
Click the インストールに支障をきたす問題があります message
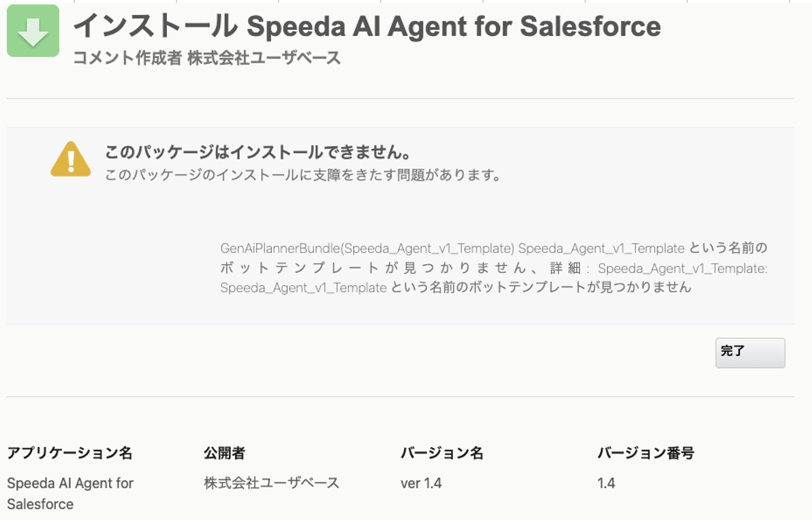303,175
